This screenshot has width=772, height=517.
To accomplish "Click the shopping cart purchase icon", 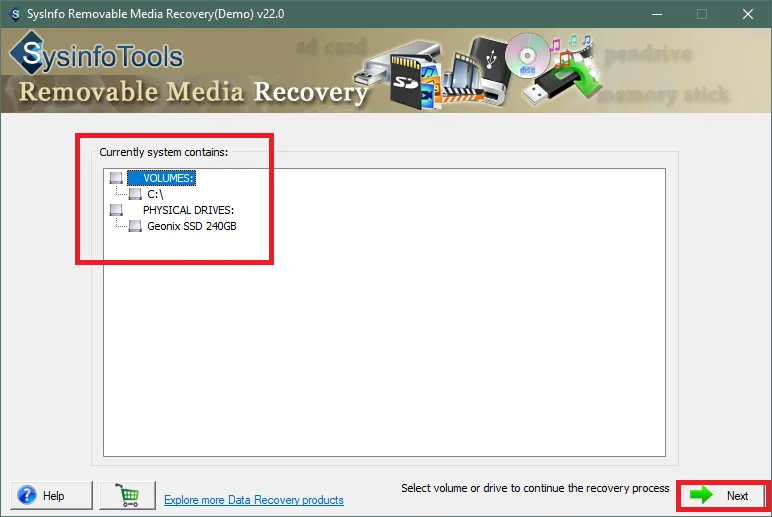I will 128,495.
